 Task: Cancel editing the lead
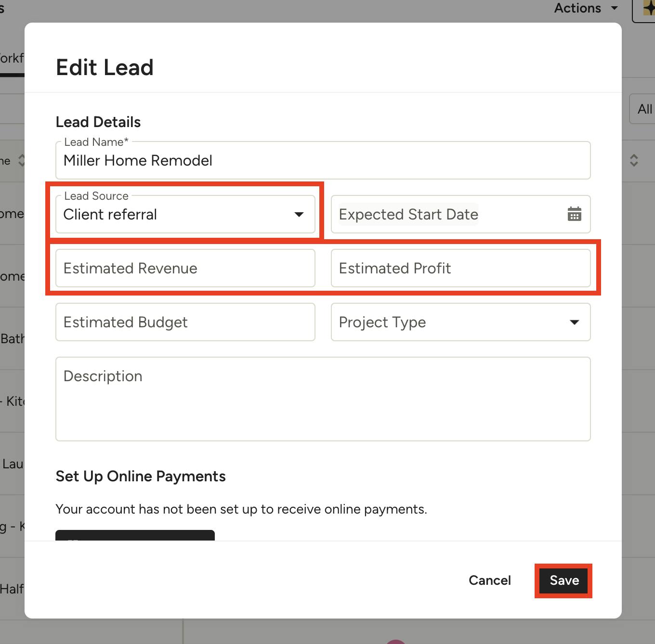489,580
